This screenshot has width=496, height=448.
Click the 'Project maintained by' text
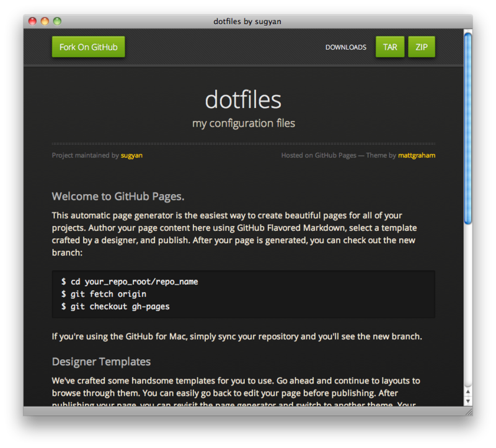pyautogui.click(x=86, y=156)
